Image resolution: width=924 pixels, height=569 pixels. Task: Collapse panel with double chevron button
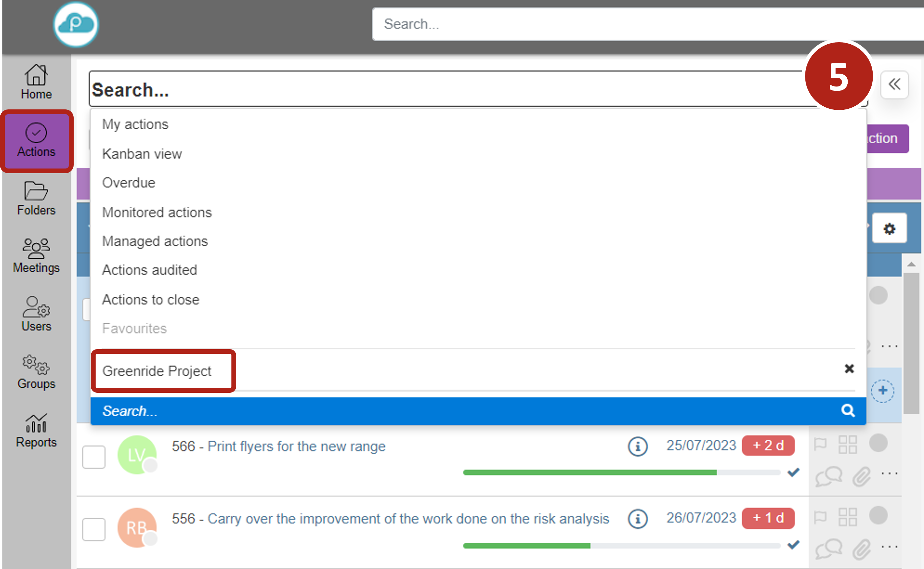(x=894, y=84)
